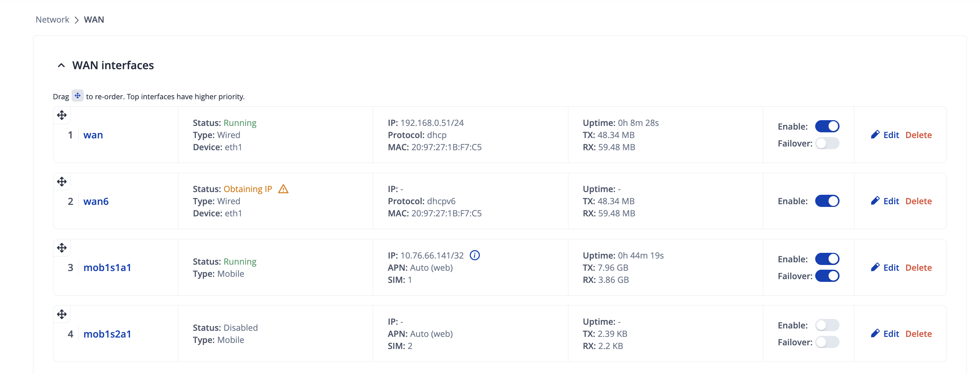Image resolution: width=980 pixels, height=374 pixels.
Task: Toggle Failover switch for mob1s2a1
Action: point(827,342)
